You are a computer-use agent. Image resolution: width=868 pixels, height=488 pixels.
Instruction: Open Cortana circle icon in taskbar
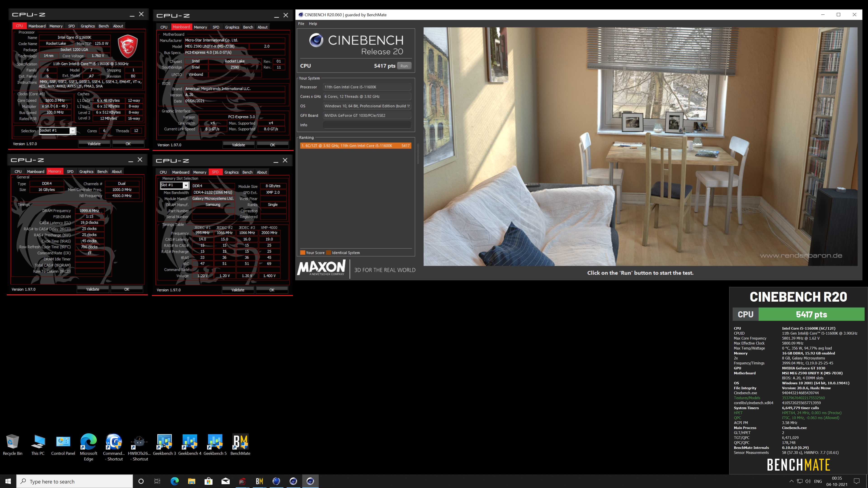tap(141, 481)
